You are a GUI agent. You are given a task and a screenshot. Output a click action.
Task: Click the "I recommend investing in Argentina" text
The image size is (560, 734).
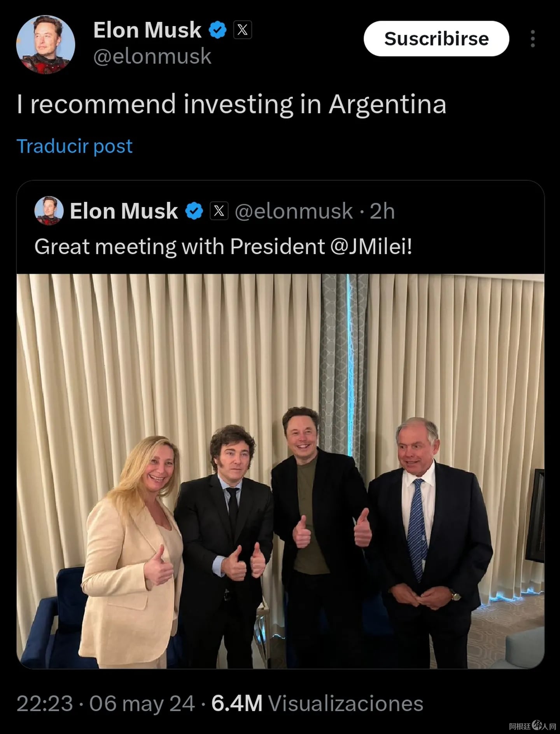click(x=231, y=104)
